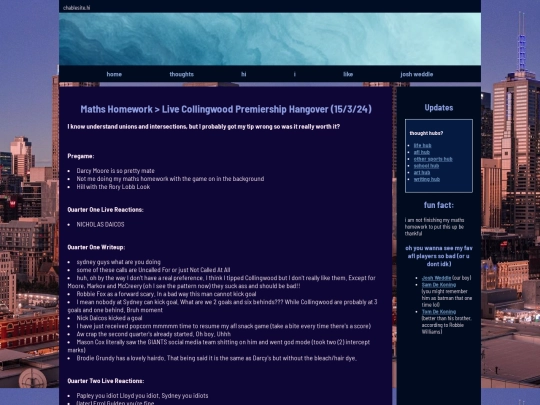The image size is (540, 405).
Task: Click the maths homework background game bullet
Action: point(170,178)
